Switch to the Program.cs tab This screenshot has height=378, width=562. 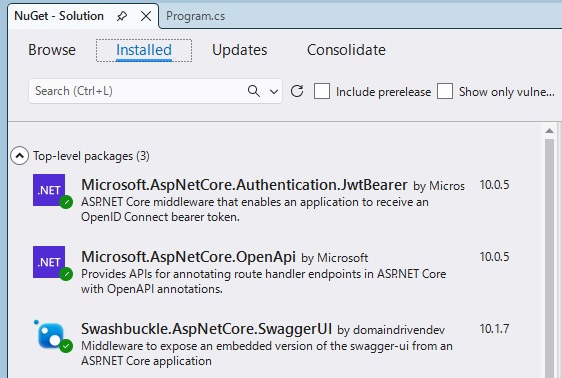(195, 16)
